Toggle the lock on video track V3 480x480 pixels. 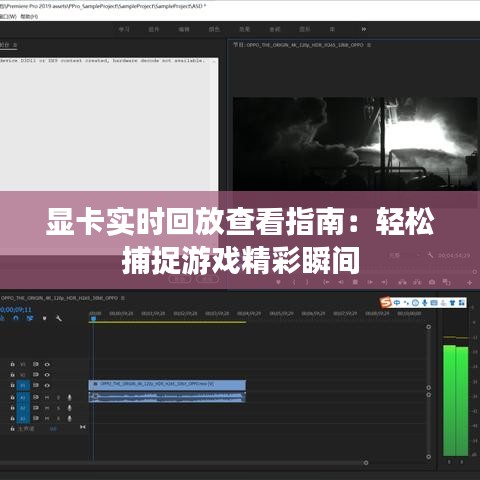coord(12,364)
